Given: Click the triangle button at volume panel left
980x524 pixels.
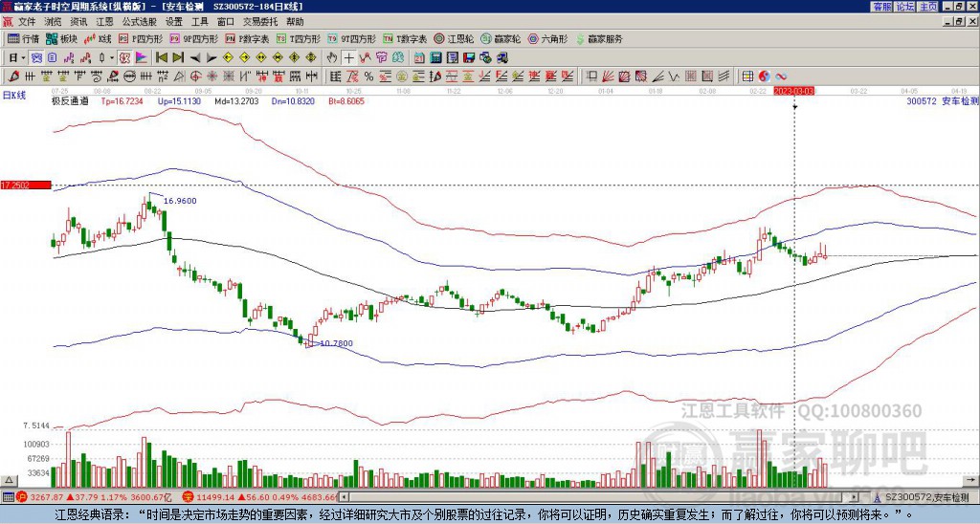Looking at the screenshot, I should [9, 480].
